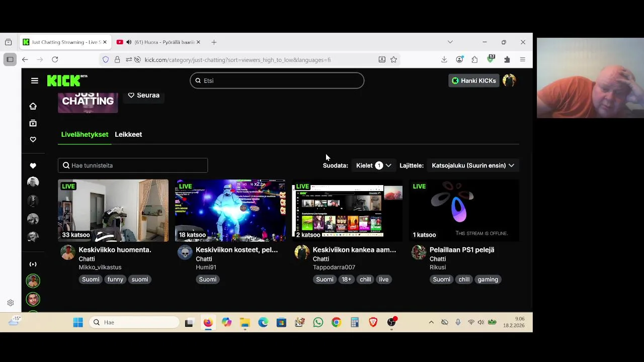
Task: Open OBS Studio from the taskbar
Action: coord(391,322)
